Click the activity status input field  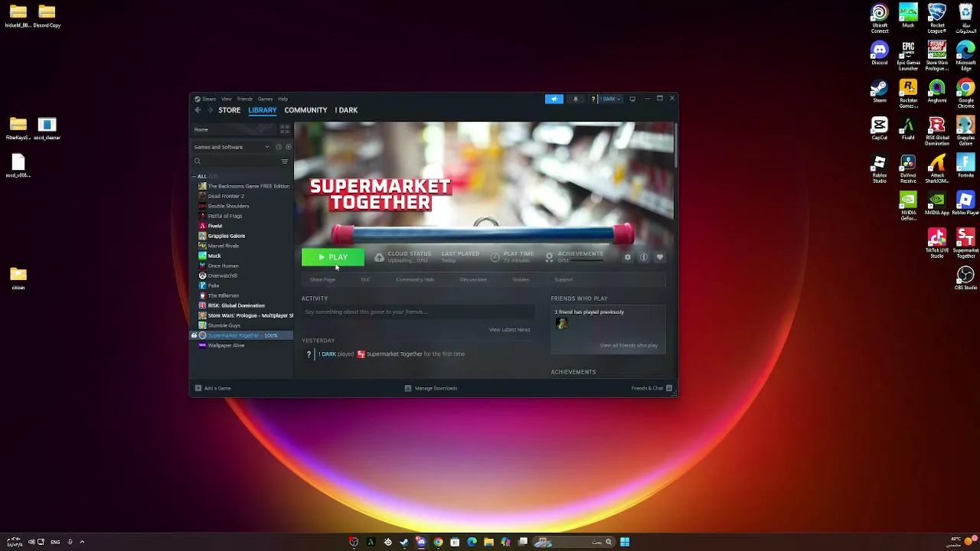(x=418, y=312)
